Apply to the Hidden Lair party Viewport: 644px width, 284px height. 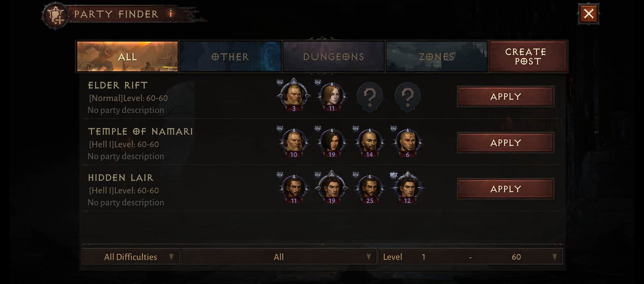(506, 189)
